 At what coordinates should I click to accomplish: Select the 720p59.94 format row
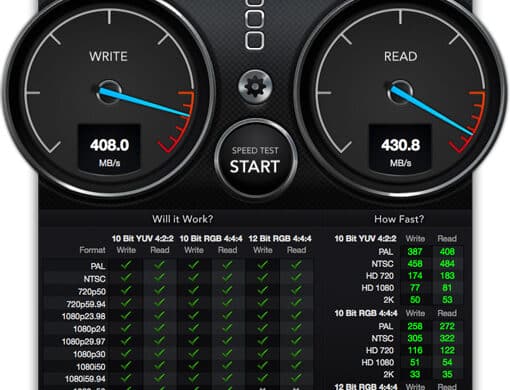tap(86, 304)
